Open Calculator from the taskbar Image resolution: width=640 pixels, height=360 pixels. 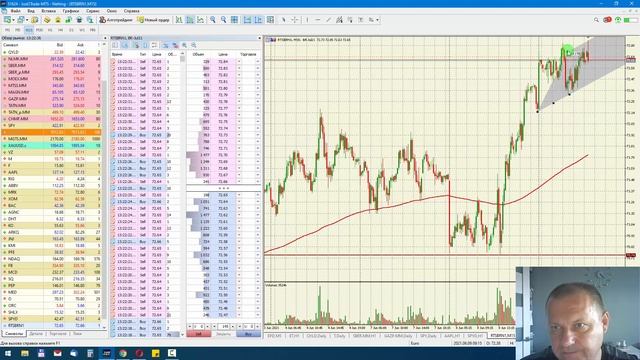(90, 353)
